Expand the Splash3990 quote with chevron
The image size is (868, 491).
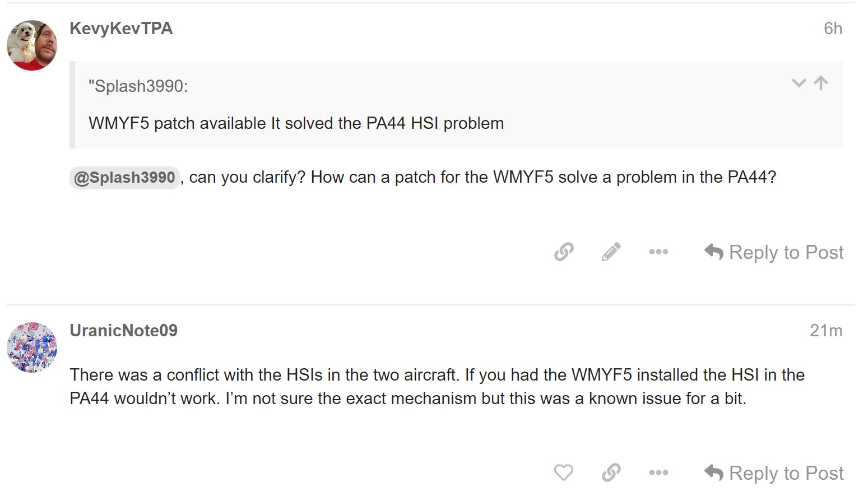[x=799, y=84]
